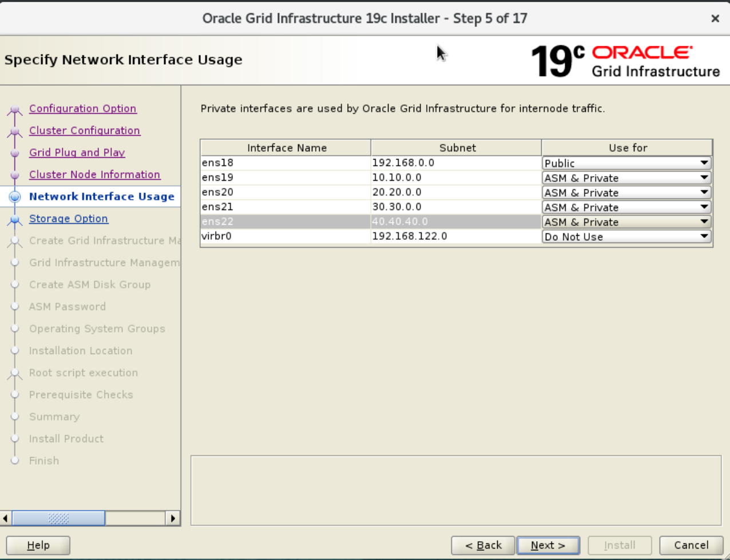Open the Use for dropdown for ens18

tap(626, 163)
